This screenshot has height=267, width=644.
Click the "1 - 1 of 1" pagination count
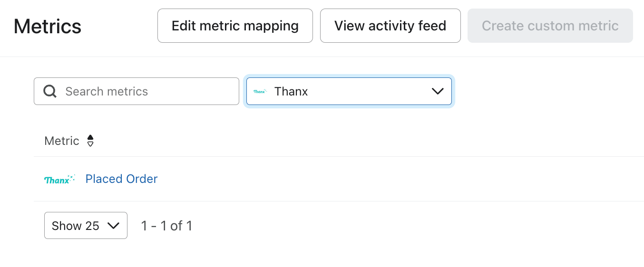tap(166, 226)
